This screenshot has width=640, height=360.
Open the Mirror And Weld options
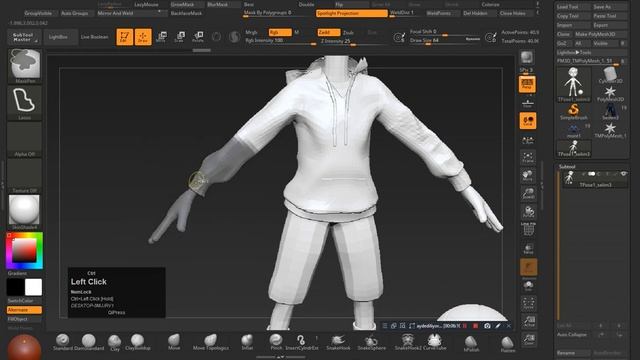(132, 13)
